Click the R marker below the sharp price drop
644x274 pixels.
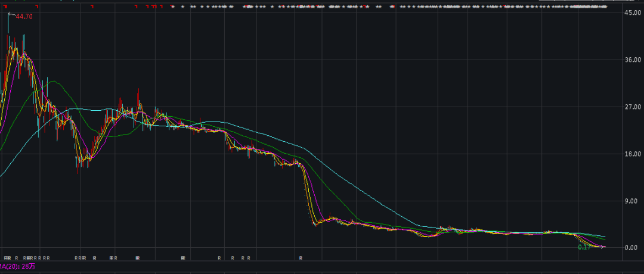coord(301,258)
